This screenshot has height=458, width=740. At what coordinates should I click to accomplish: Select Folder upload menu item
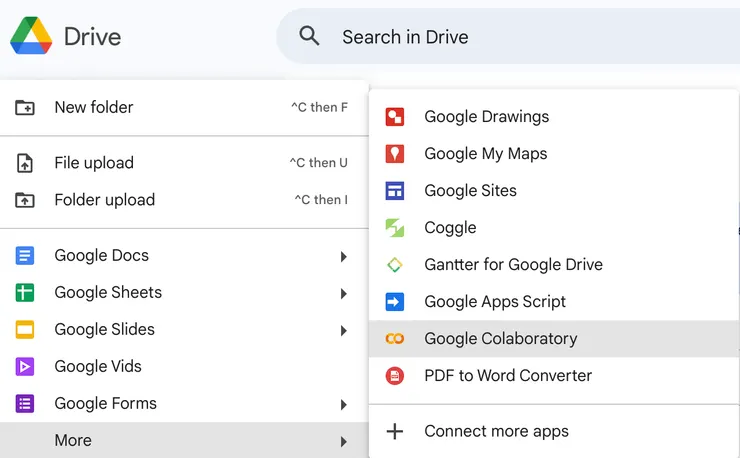click(x=104, y=200)
